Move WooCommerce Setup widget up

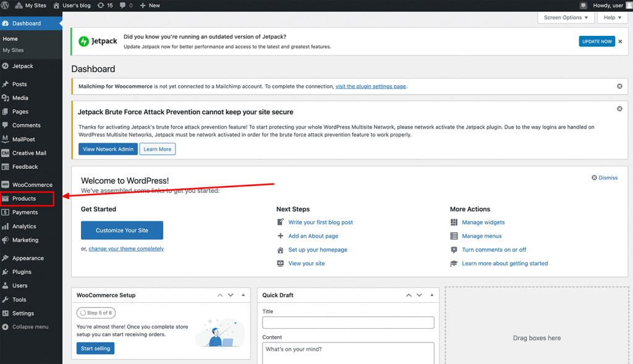tap(220, 295)
